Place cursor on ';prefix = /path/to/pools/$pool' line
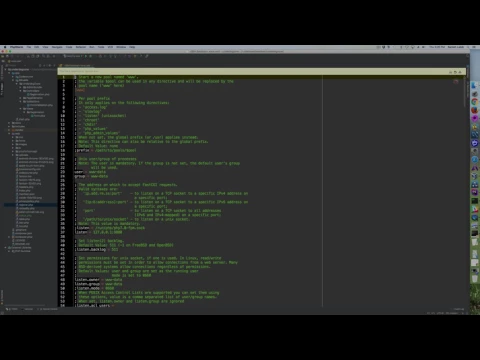This screenshot has width=480, height=360. click(106, 150)
